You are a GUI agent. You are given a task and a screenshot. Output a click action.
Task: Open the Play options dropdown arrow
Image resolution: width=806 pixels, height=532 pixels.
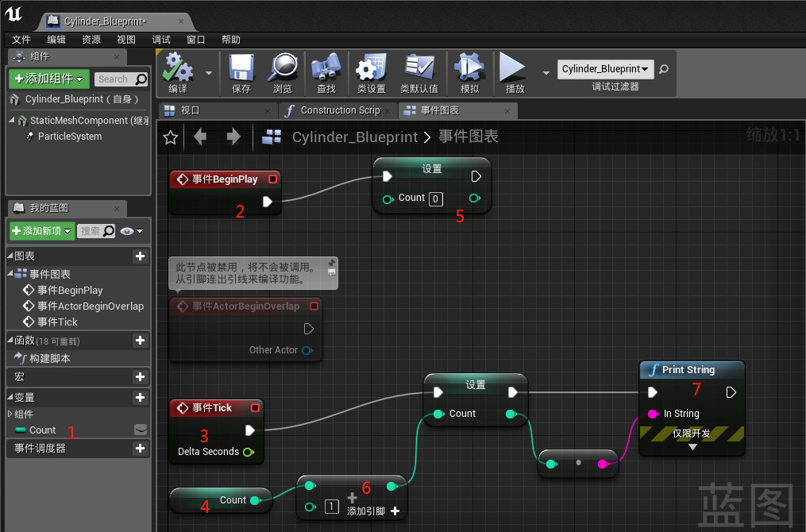pos(546,73)
